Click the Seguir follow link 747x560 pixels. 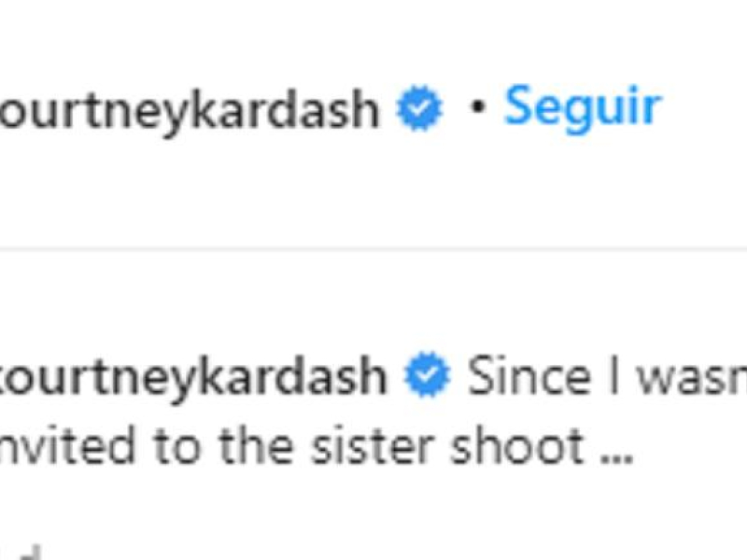582,108
